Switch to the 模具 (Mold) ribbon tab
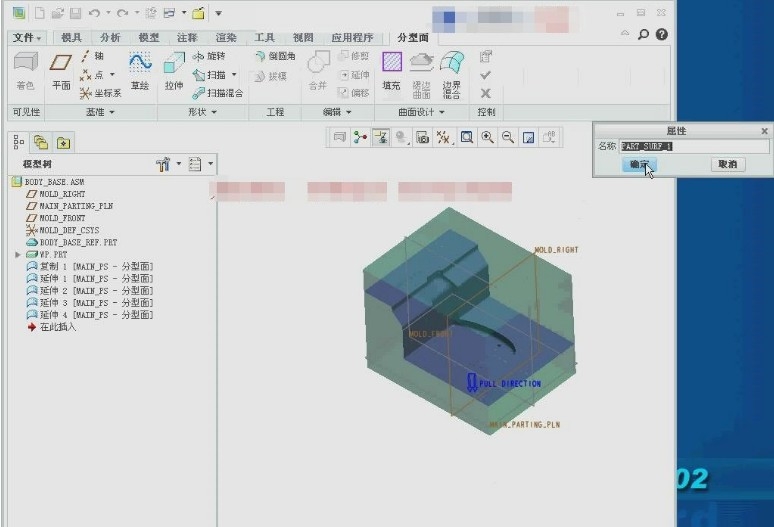This screenshot has height=527, width=774. click(x=71, y=38)
